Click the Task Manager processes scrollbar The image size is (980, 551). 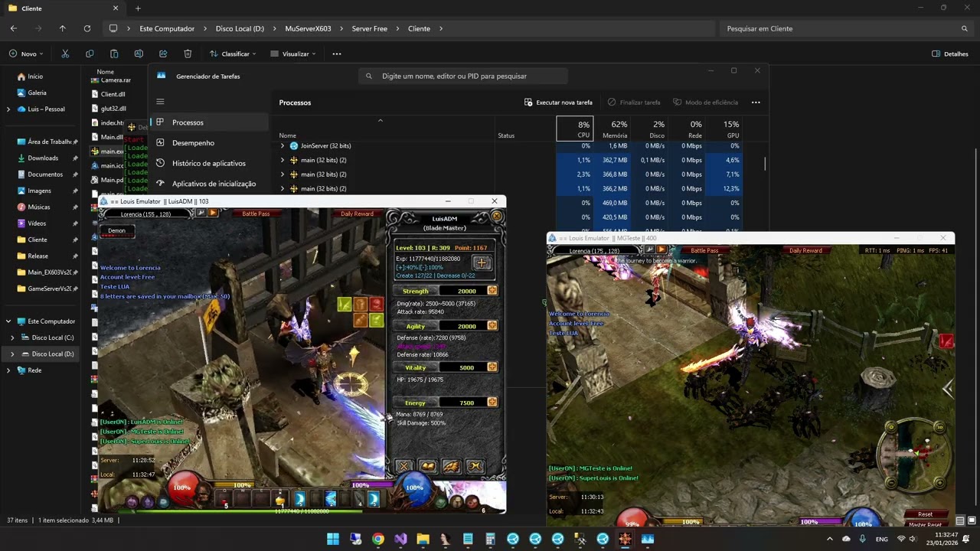764,164
